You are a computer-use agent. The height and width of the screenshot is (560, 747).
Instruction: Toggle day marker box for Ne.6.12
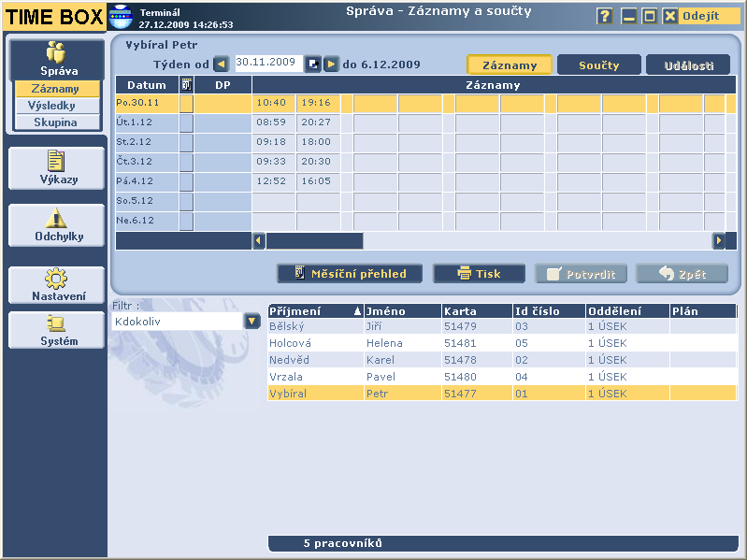point(186,221)
